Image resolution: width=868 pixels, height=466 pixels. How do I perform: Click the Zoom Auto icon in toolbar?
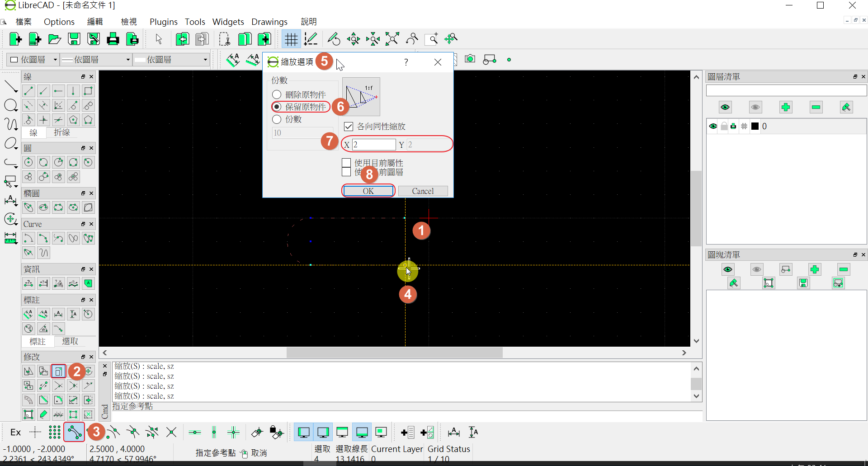392,39
